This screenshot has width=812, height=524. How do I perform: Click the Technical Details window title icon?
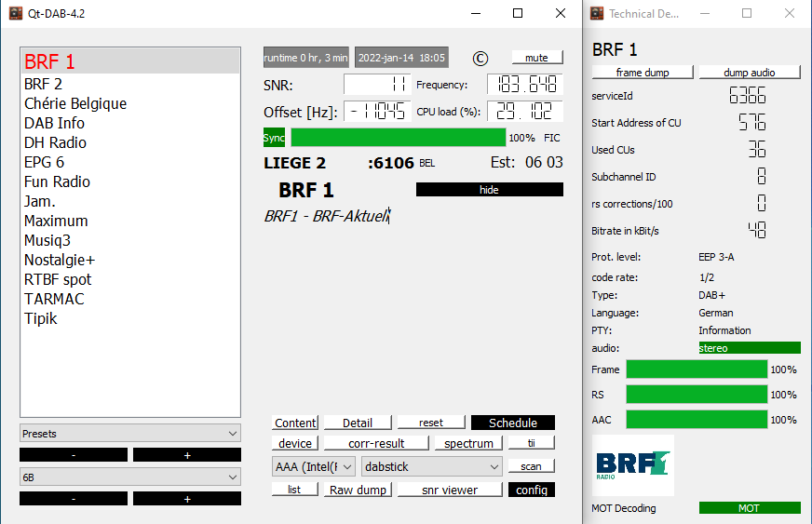(597, 13)
